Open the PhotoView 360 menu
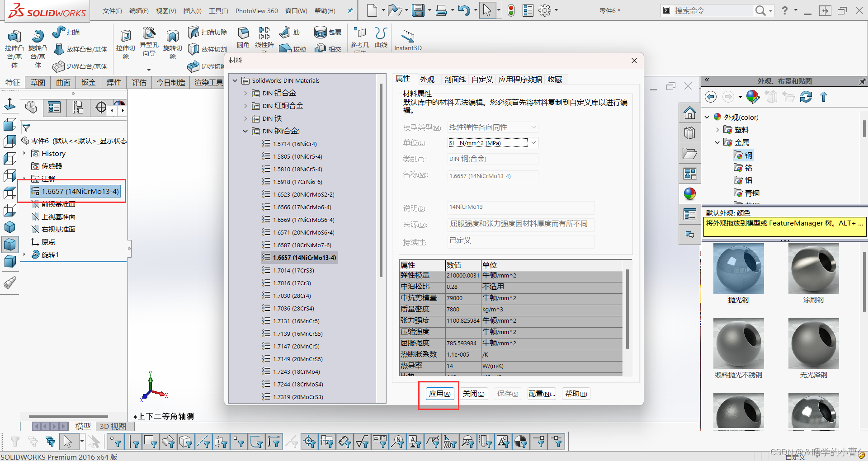Viewport: 868px width, 461px height. click(x=256, y=10)
